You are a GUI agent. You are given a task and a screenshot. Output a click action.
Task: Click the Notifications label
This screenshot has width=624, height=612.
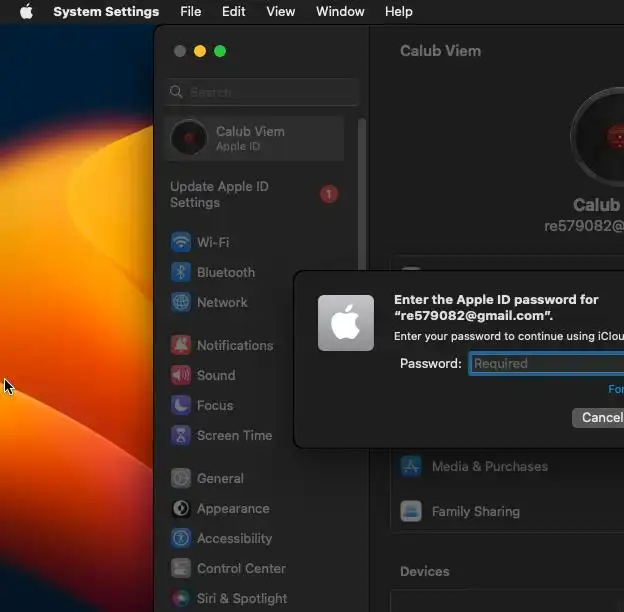(235, 345)
